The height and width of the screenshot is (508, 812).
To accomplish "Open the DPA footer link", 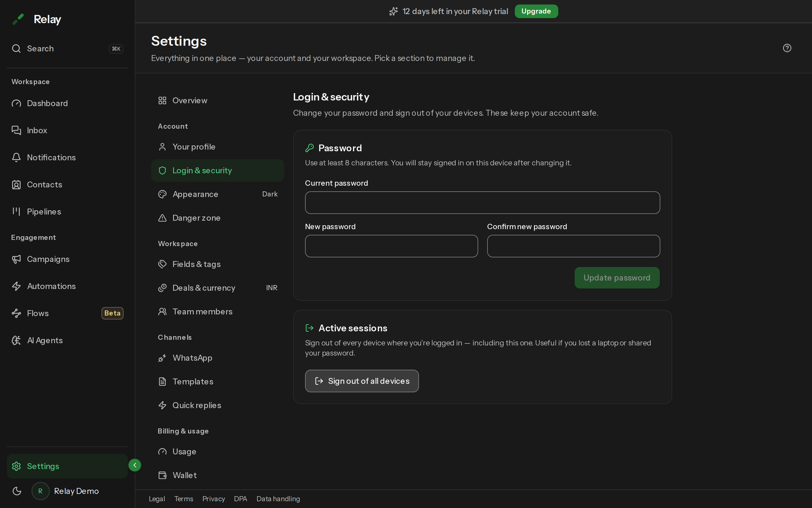I will (240, 499).
